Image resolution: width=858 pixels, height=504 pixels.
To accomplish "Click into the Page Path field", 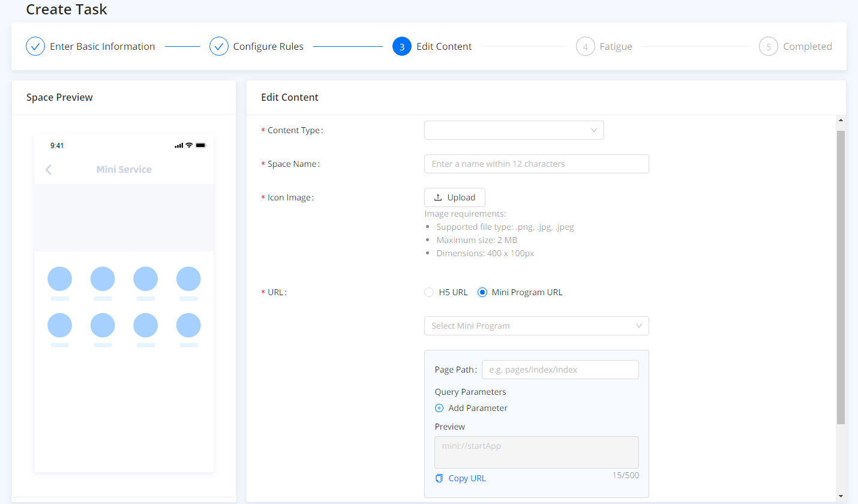I will coord(560,370).
